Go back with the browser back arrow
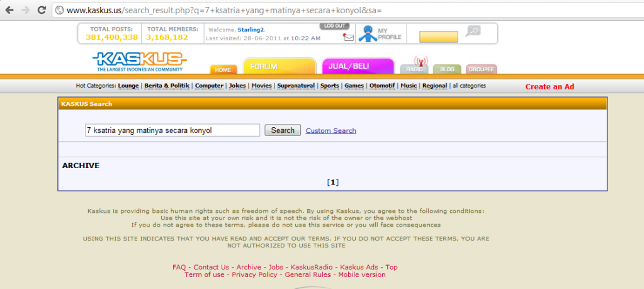The width and height of the screenshot is (644, 289). pos(9,10)
